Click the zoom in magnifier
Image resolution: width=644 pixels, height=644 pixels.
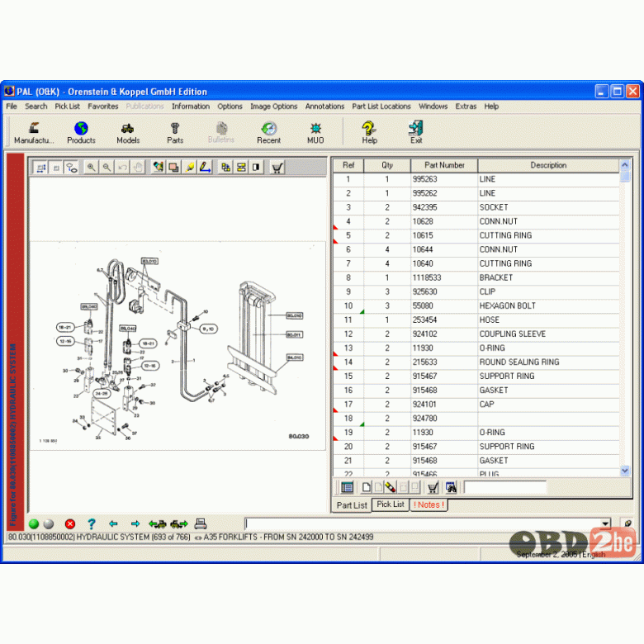tap(91, 168)
